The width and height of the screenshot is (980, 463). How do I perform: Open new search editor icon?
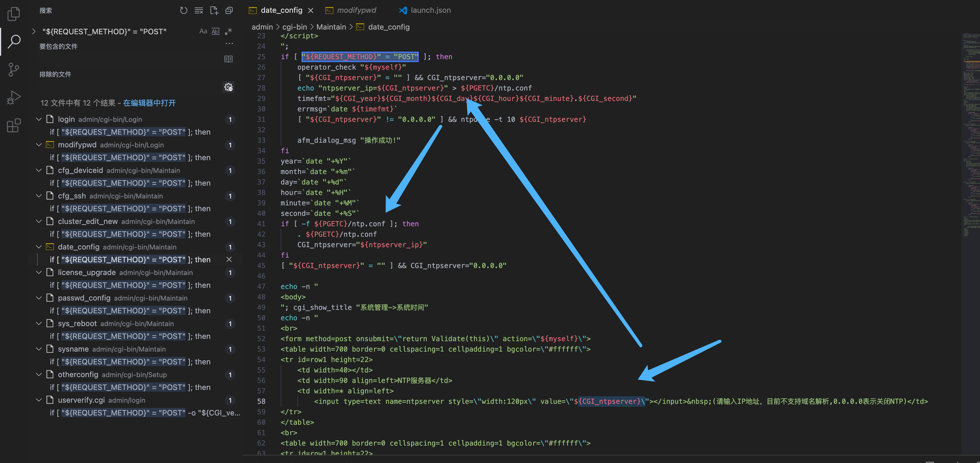[214, 10]
